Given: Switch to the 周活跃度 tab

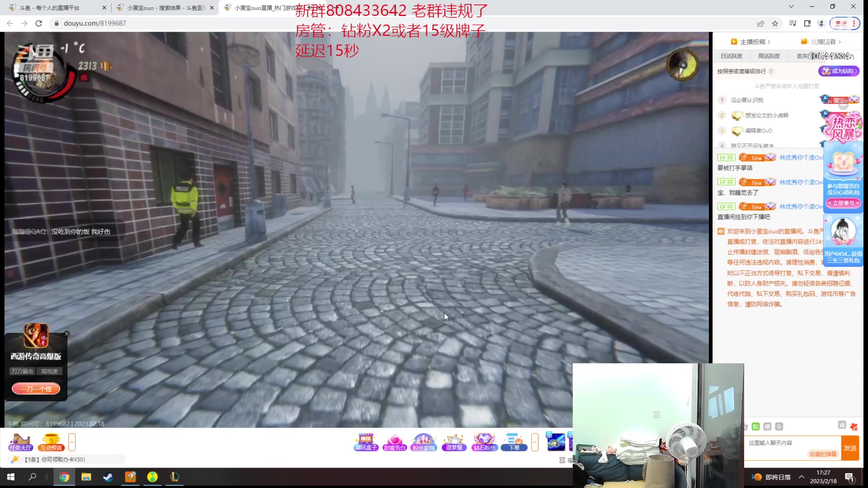Looking at the screenshot, I should click(x=769, y=56).
